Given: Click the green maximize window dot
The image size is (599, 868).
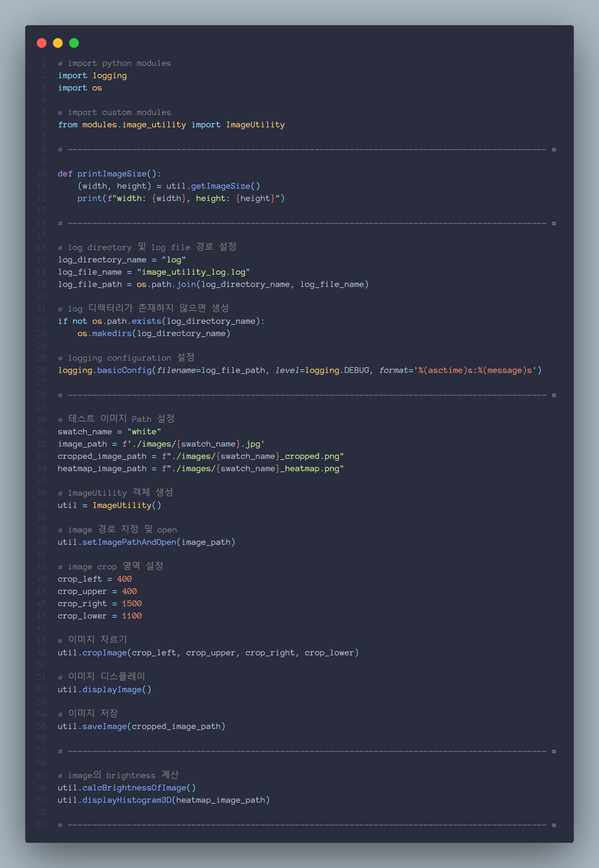Looking at the screenshot, I should (74, 43).
